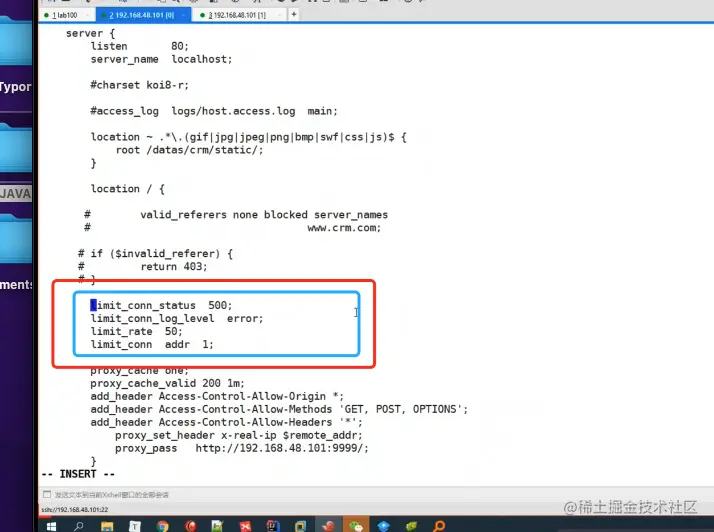Click the 'listen 80;' line
The width and height of the screenshot is (714, 532).
139,46
